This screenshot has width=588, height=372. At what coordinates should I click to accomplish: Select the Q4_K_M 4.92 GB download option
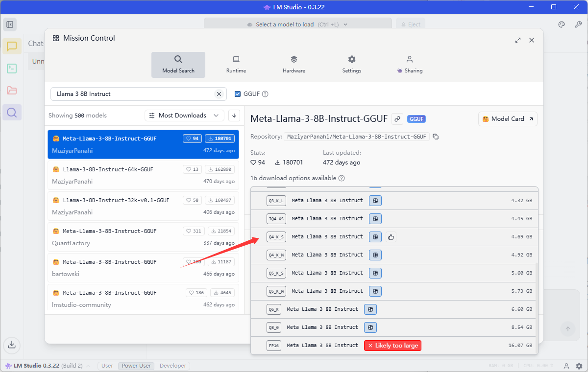tap(394, 255)
